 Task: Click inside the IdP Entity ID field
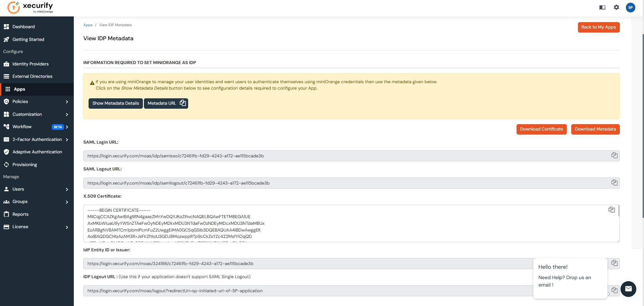coord(302,264)
